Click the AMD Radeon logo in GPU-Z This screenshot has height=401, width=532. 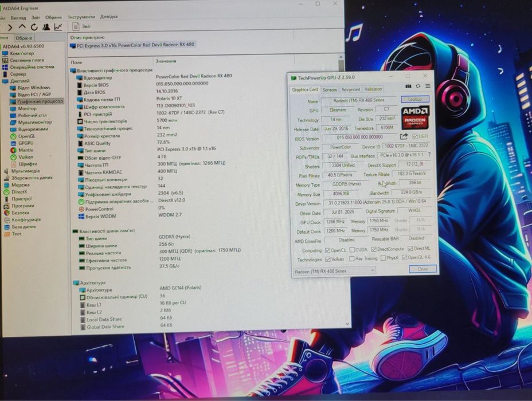[x=415, y=118]
